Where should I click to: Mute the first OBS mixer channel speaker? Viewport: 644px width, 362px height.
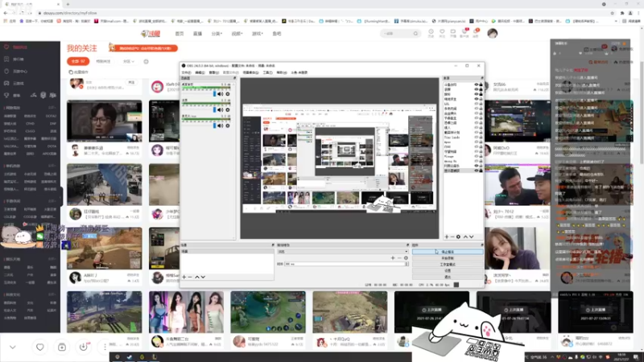pos(220,94)
